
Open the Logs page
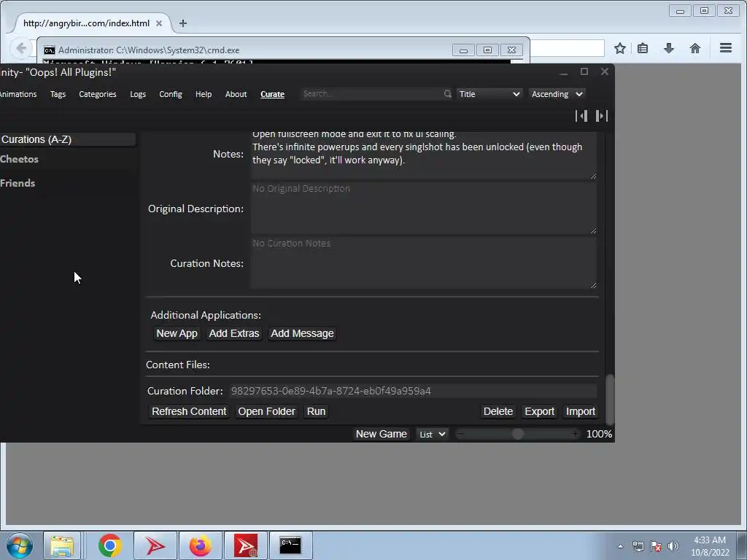point(138,94)
